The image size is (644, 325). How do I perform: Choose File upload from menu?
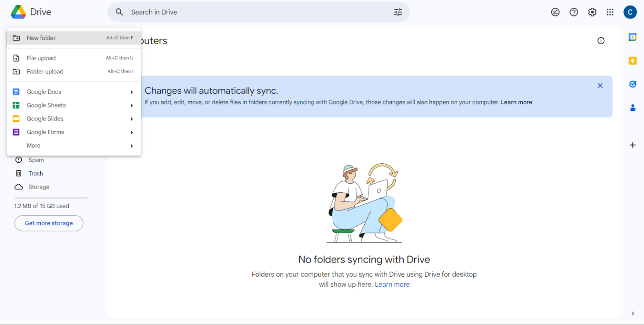[74, 58]
